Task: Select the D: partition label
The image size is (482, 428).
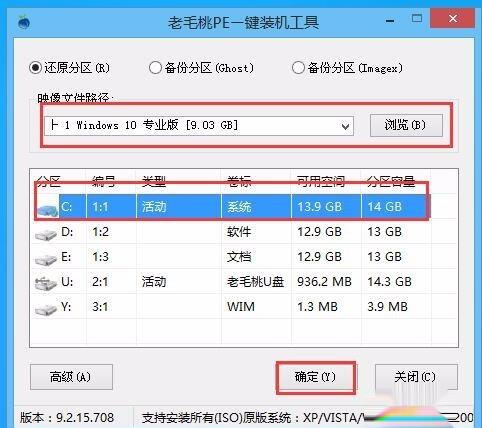Action: [67, 232]
